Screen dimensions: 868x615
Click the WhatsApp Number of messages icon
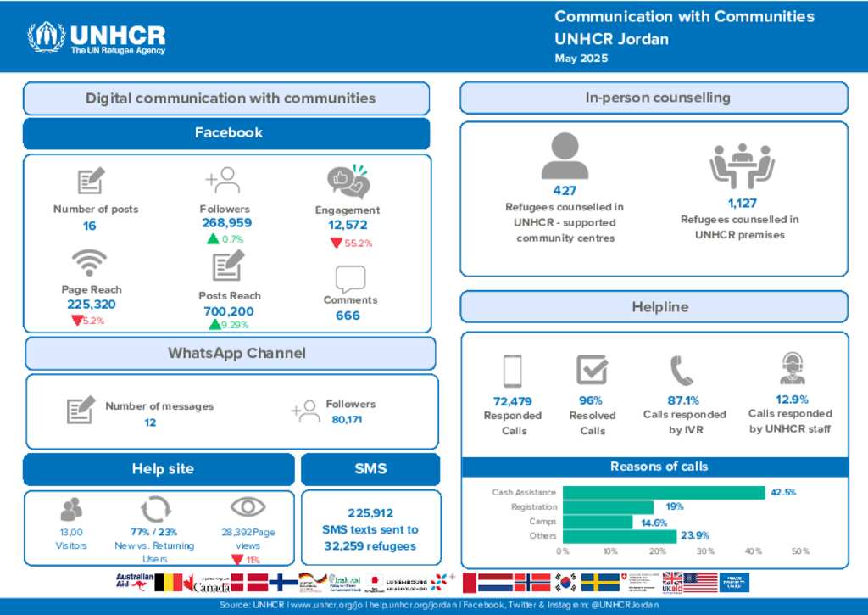81,410
